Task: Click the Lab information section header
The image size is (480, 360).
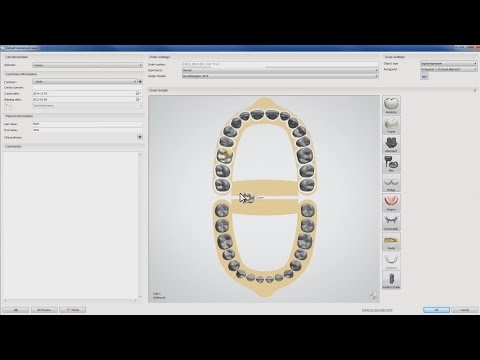Action: [17, 57]
